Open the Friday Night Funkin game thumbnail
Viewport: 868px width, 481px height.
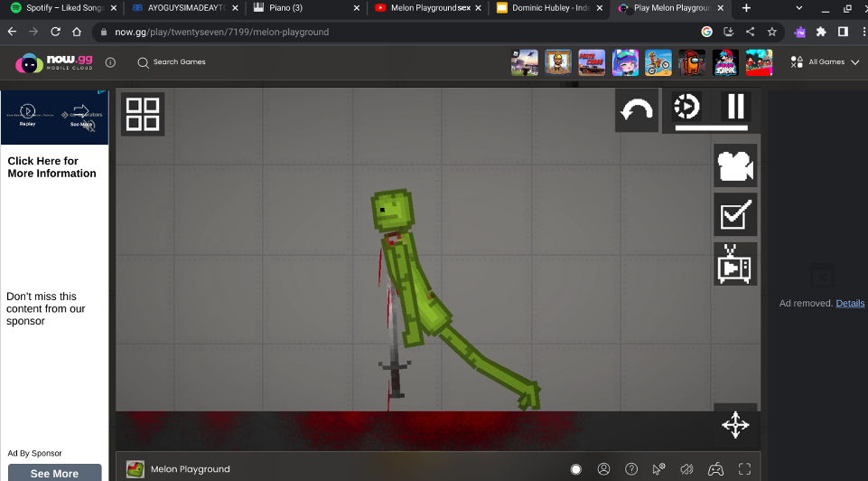pyautogui.click(x=725, y=62)
